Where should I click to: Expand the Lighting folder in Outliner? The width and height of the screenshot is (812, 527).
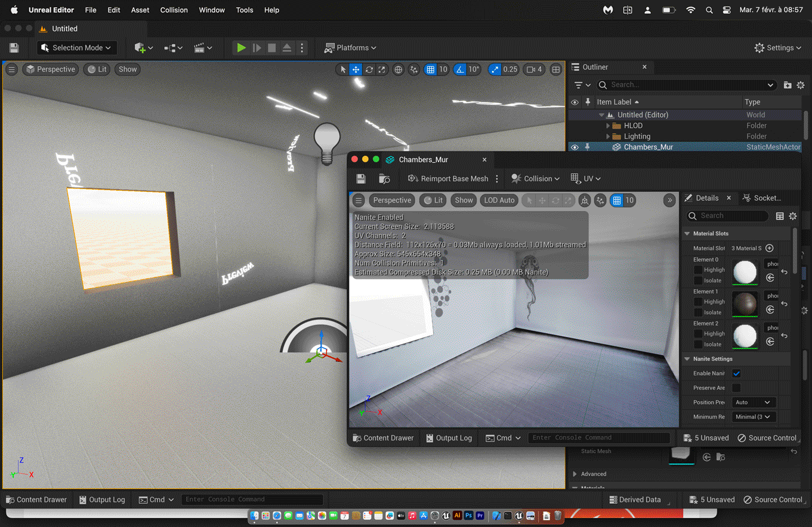click(x=608, y=137)
